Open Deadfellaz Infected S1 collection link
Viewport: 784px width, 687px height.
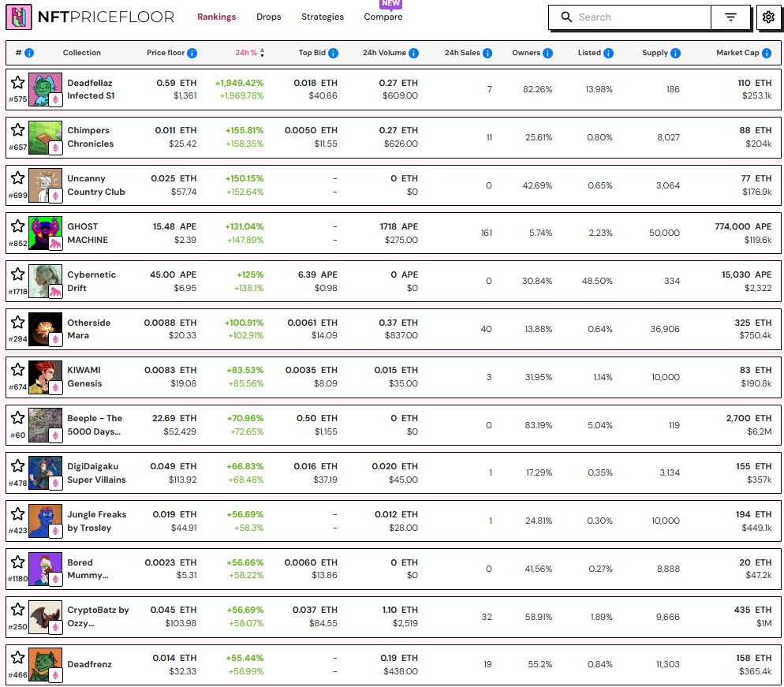coord(91,89)
